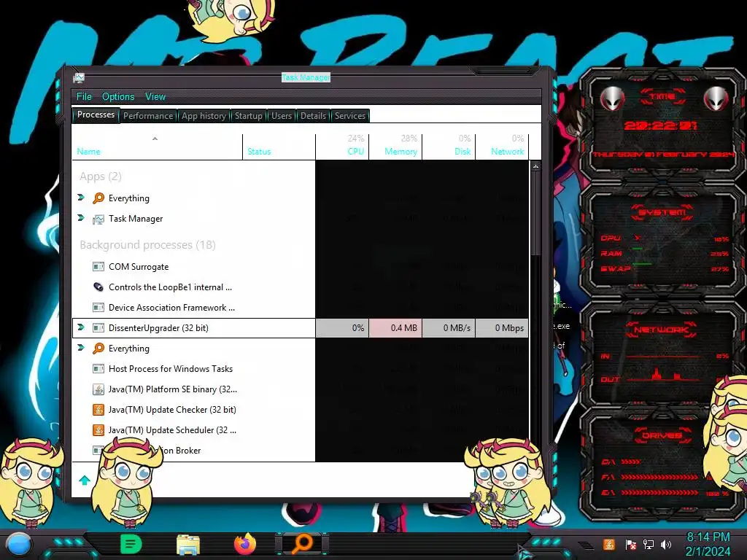Click the Apps (2) group heading
747x560 pixels.
coord(101,176)
